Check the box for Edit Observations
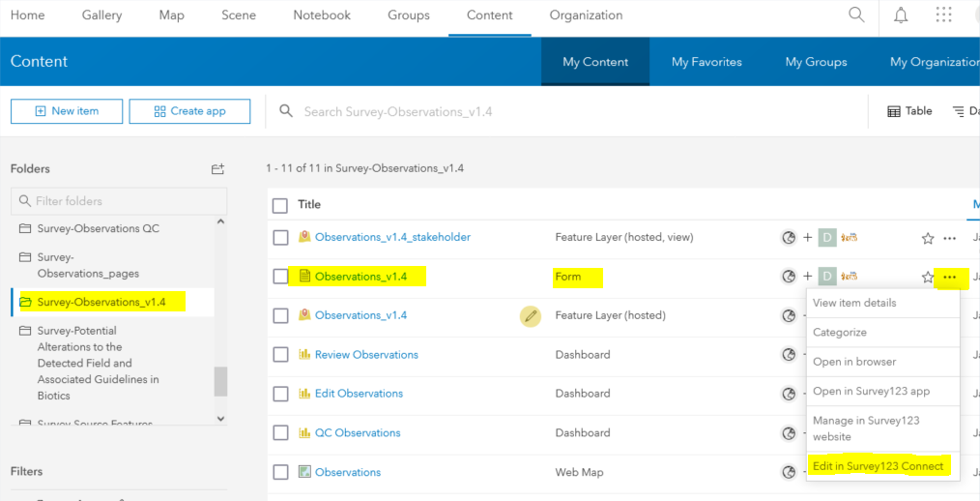This screenshot has width=980, height=501. coord(280,394)
